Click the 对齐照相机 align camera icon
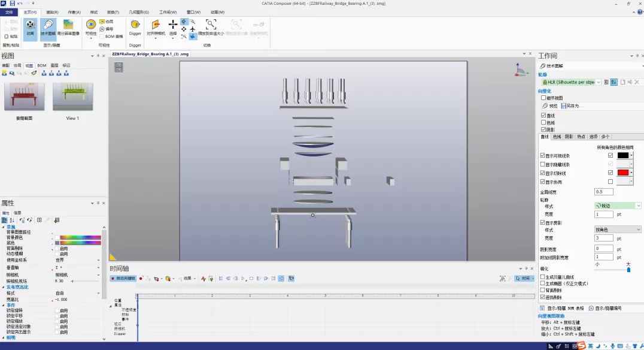Viewport: 644px width, 350px height. 156,28
